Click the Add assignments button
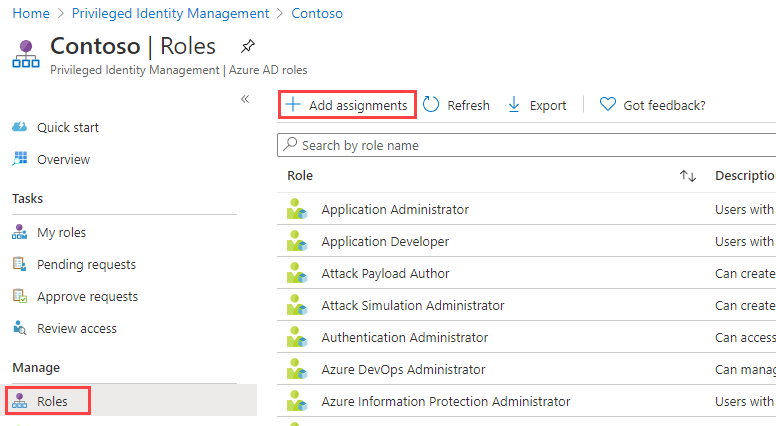 coord(347,105)
